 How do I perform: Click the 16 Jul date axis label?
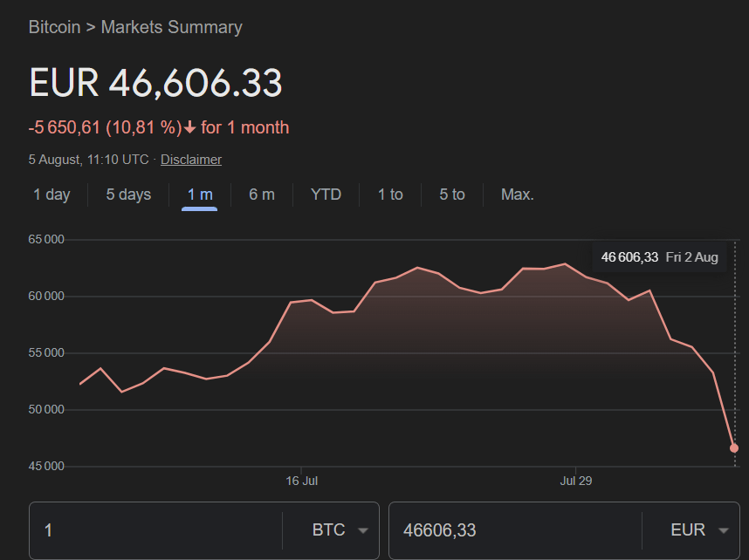(x=302, y=481)
